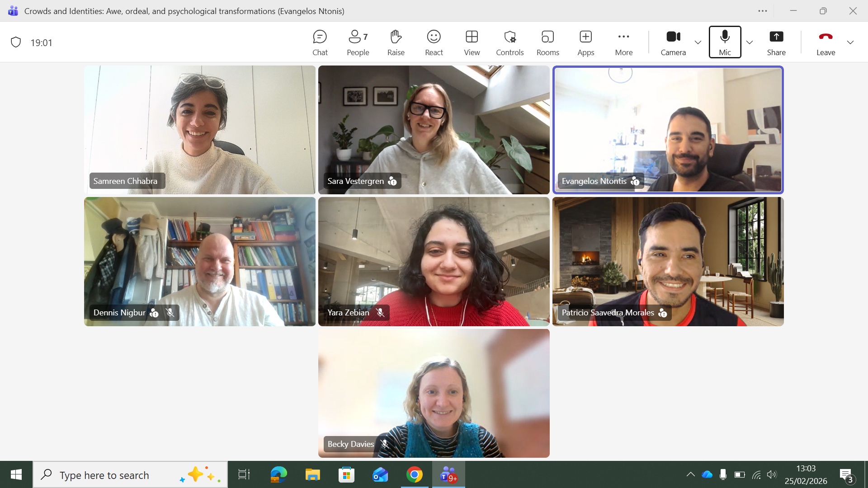Open the Leave options dropdown arrow
Screen dimensions: 868x488
(x=850, y=42)
